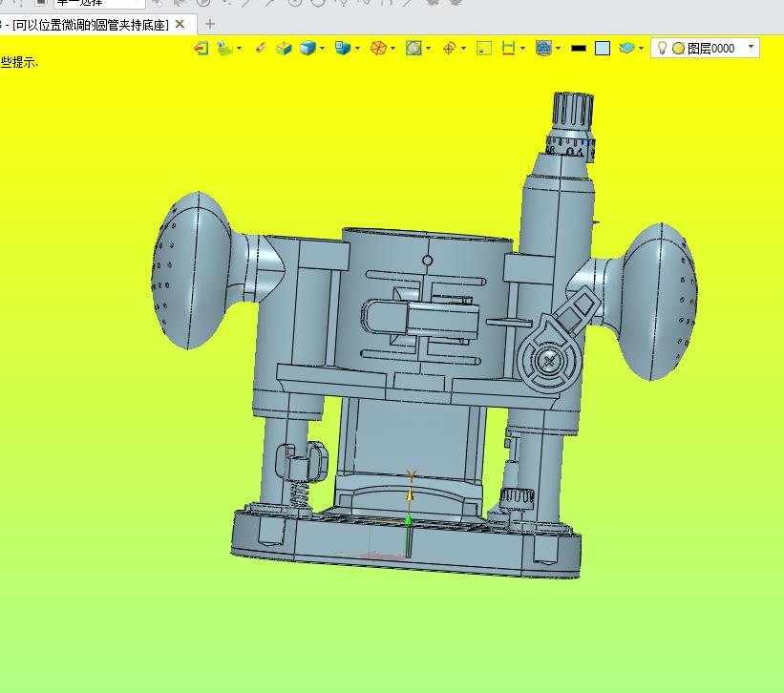Click the red eraser-like tool icon
784x693 pixels.
coord(261,48)
